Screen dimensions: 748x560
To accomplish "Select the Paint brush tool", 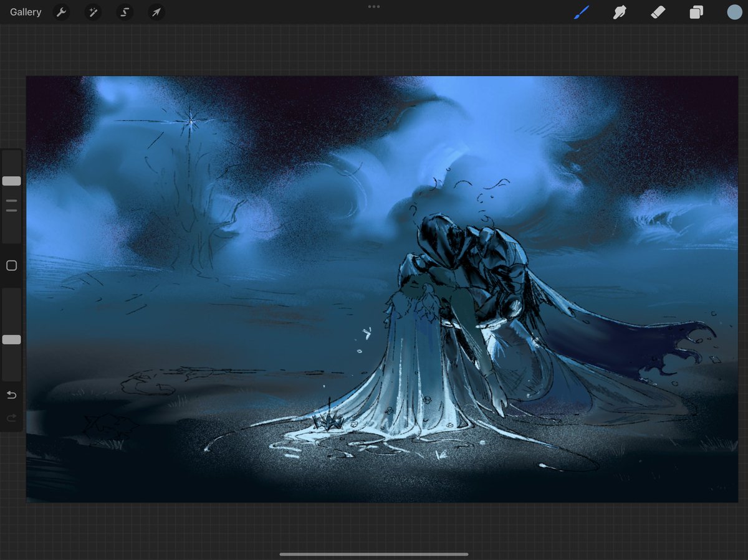I will 582,12.
